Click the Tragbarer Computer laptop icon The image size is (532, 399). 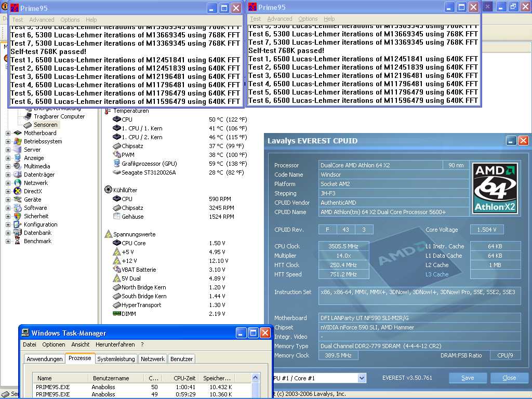pyautogui.click(x=28, y=116)
